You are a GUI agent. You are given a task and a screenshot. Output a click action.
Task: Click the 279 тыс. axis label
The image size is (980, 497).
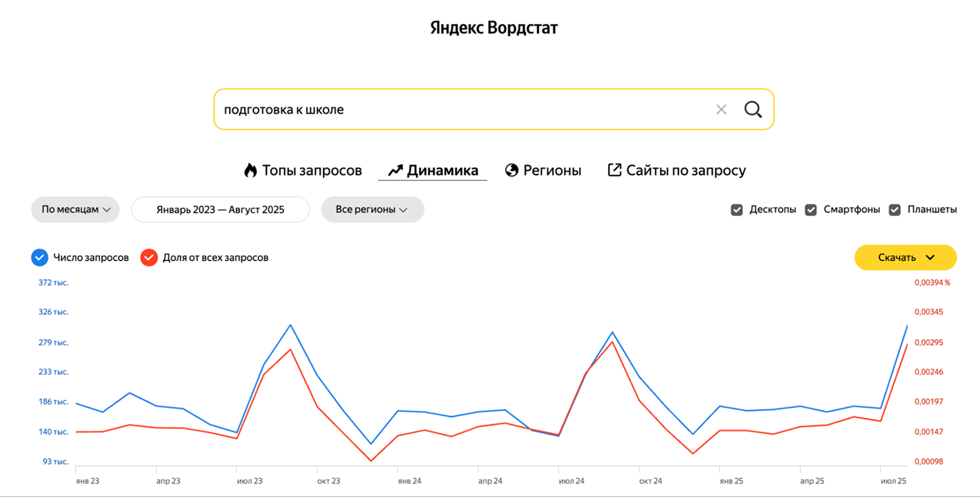pyautogui.click(x=54, y=342)
